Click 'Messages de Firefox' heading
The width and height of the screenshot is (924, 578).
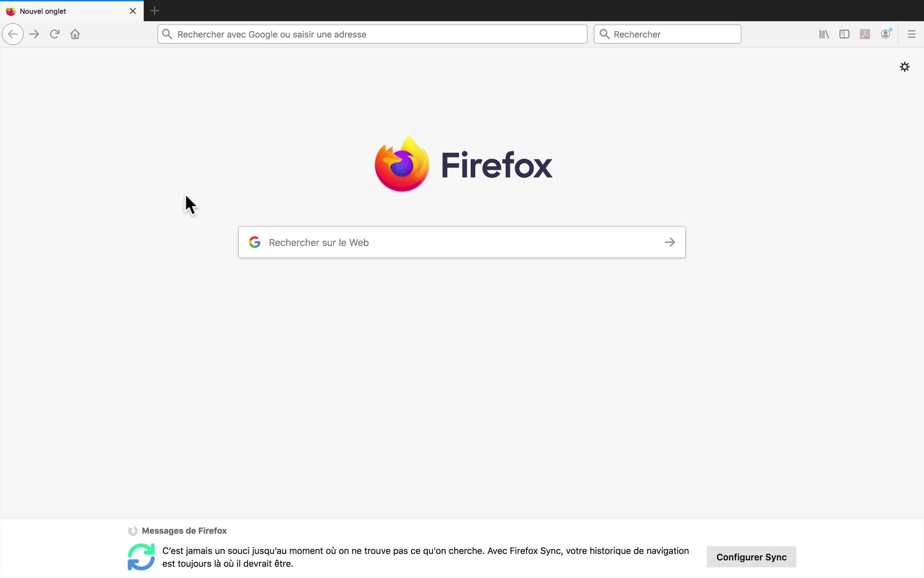click(184, 531)
